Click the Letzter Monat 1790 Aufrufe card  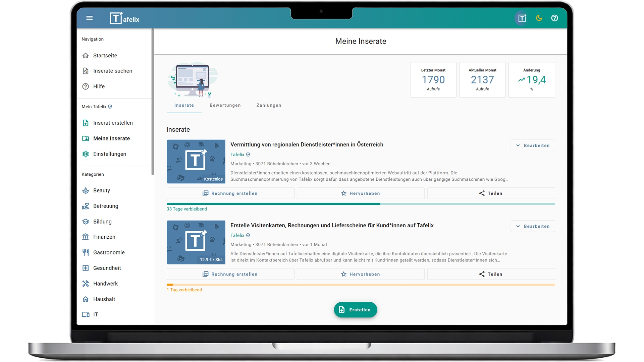click(433, 80)
